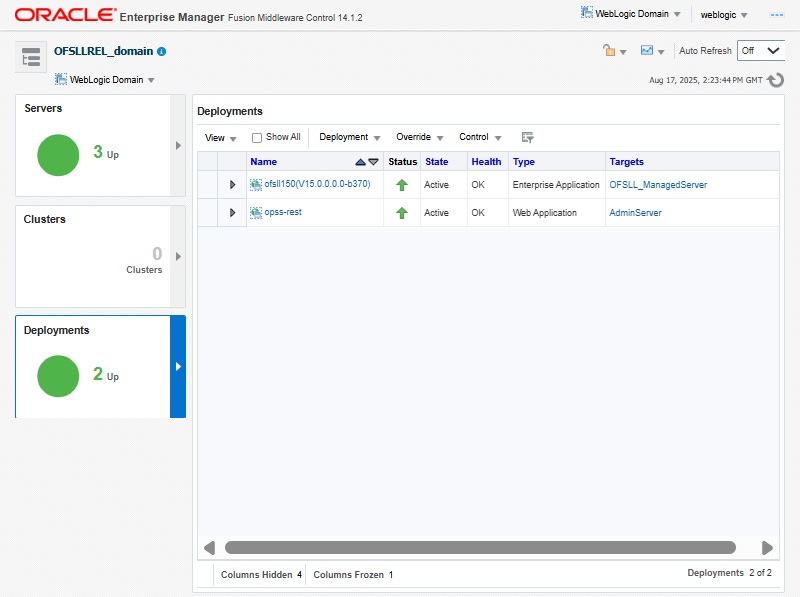Click the domain information icon

pos(162,51)
